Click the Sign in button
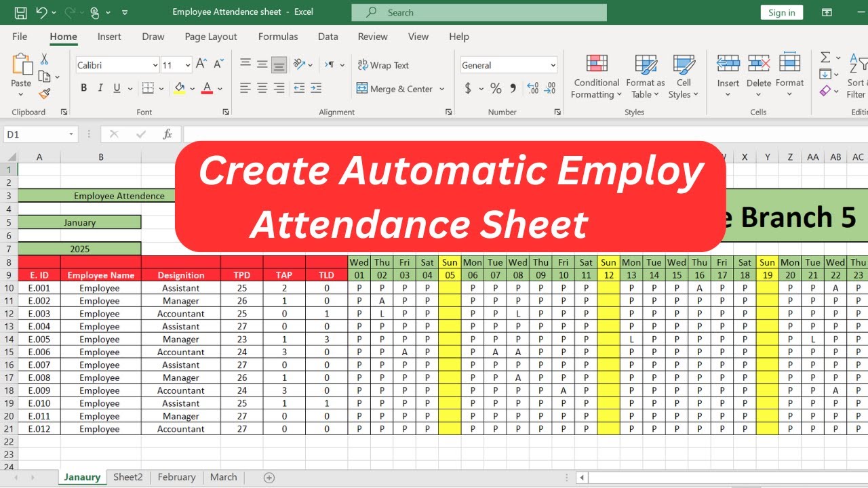The width and height of the screenshot is (868, 488). [782, 12]
